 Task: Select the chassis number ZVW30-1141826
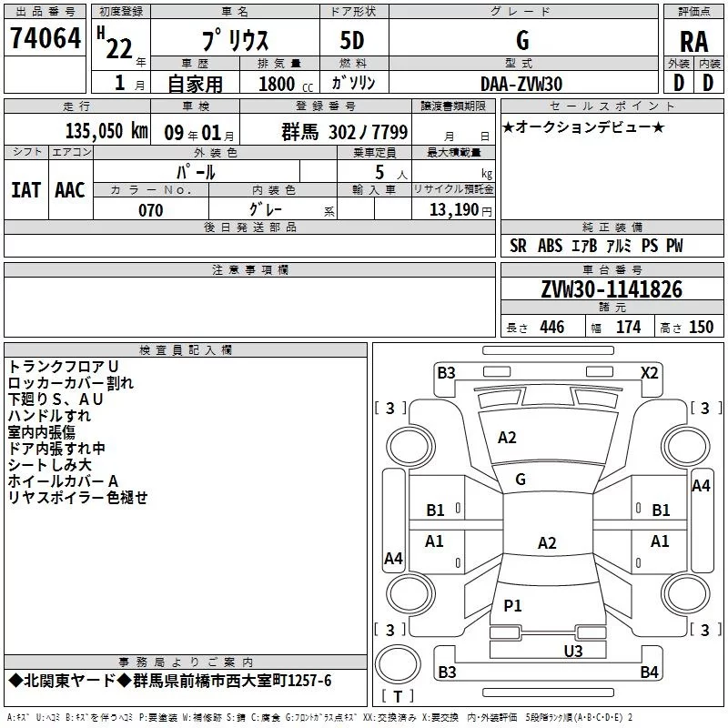pyautogui.click(x=612, y=289)
